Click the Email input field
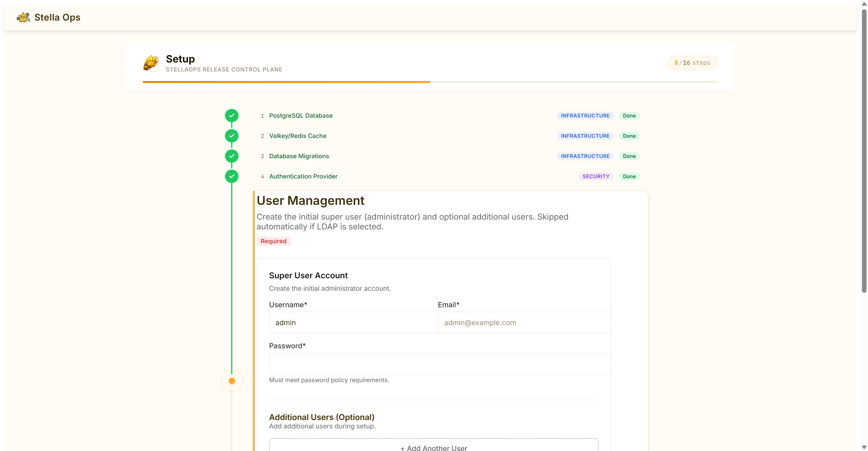The height and width of the screenshot is (451, 868). click(524, 323)
